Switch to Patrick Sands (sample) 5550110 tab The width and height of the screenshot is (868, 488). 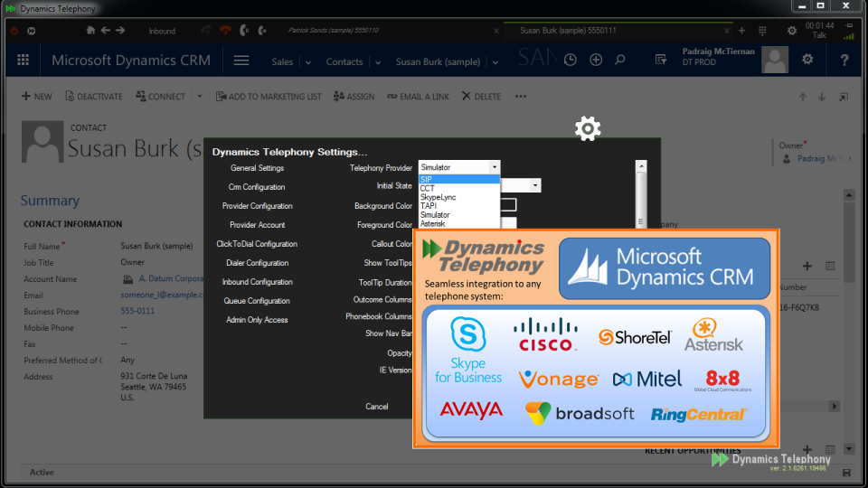[x=334, y=31]
